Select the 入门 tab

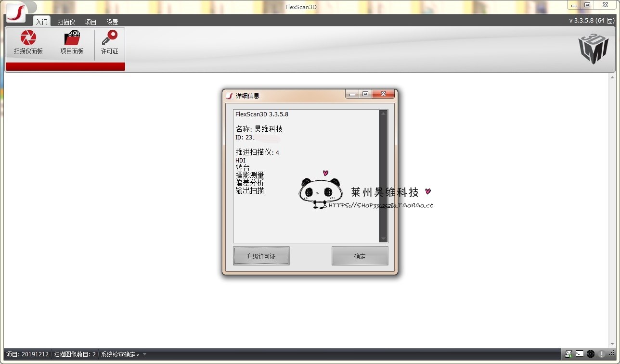pos(42,22)
